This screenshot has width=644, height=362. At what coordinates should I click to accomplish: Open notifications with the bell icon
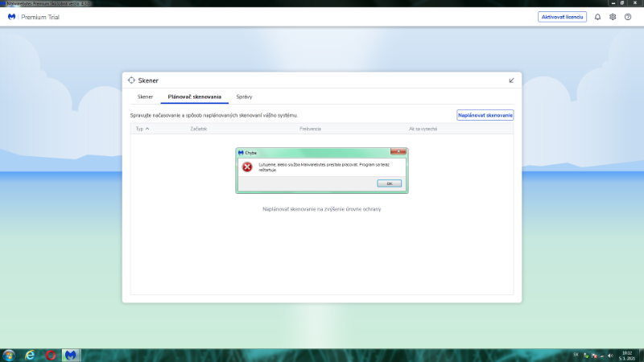click(x=597, y=17)
